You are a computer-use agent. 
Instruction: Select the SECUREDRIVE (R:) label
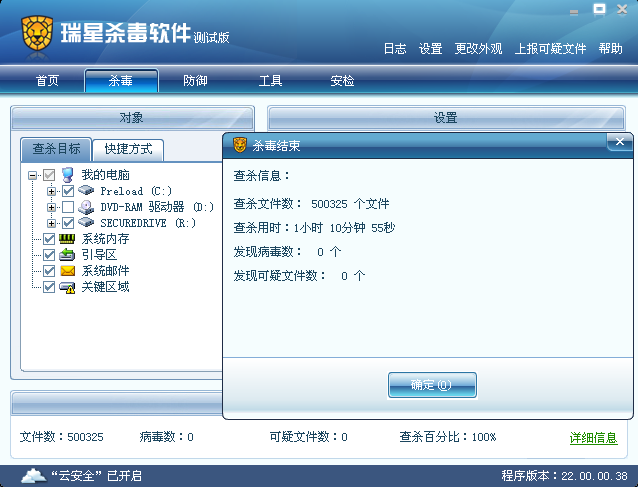pyautogui.click(x=148, y=223)
